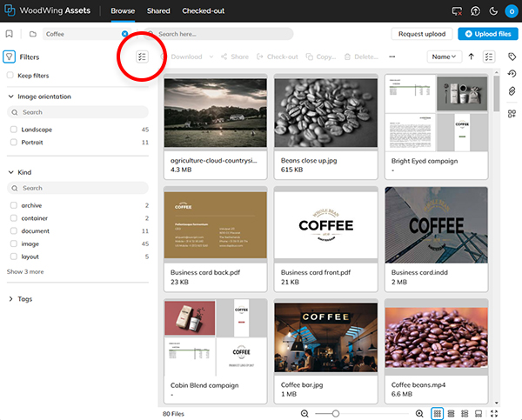Image resolution: width=522 pixels, height=420 pixels.
Task: Enable the Keep filters checkbox
Action: point(10,75)
